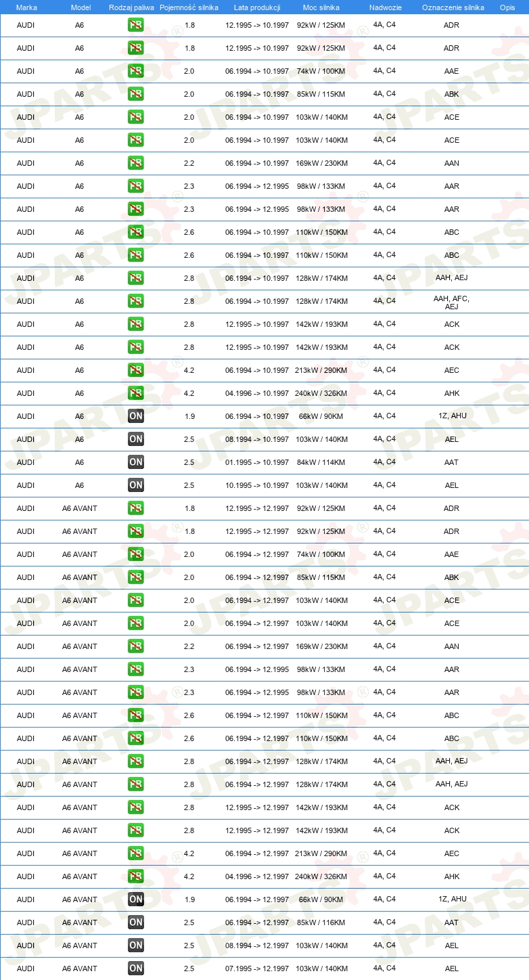This screenshot has width=529, height=980.
Task: Click the PB fuel icon in A6 AHK row
Action: (x=136, y=393)
